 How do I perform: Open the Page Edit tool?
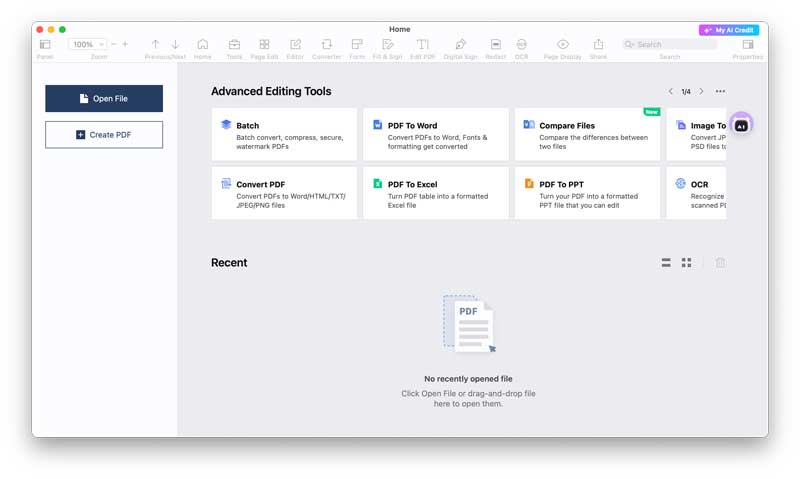coord(264,45)
